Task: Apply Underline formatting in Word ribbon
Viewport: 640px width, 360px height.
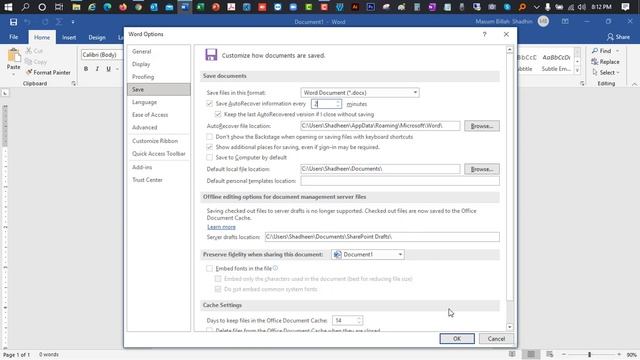Action: 109,69
